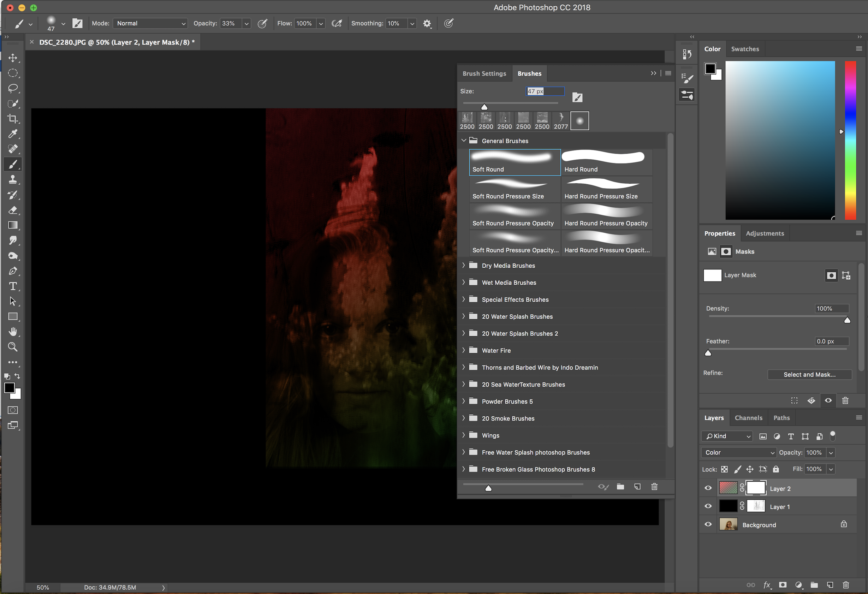Select the Crop tool

pos(13,119)
